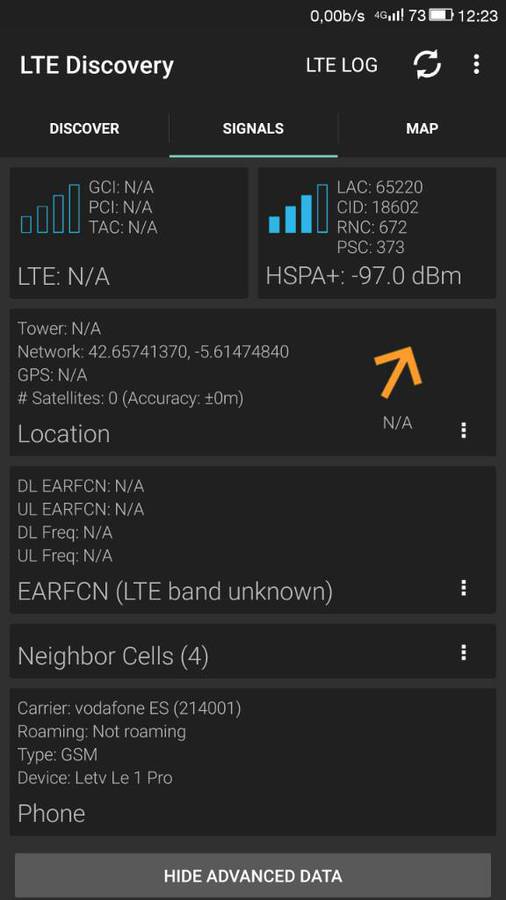
Task: Tap the LTE signal strength bars icon
Action: coord(50,208)
